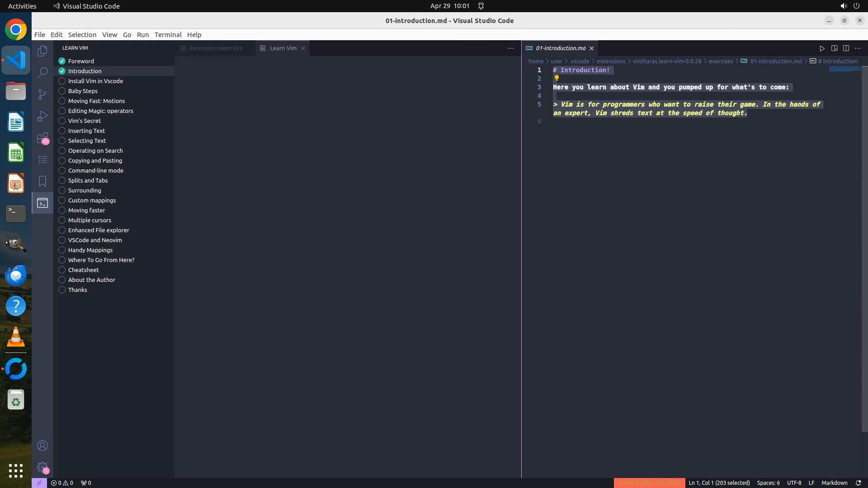The height and width of the screenshot is (488, 868).
Task: Open the Extensions view icon
Action: click(42, 138)
